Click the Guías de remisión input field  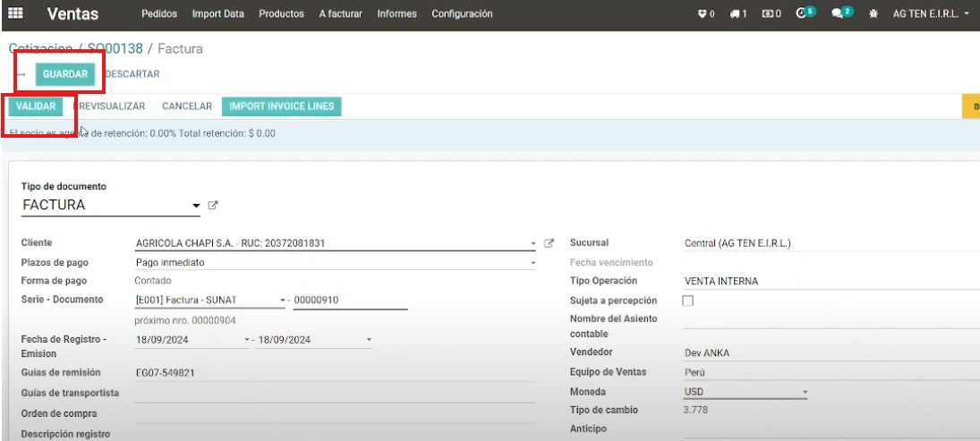(334, 373)
